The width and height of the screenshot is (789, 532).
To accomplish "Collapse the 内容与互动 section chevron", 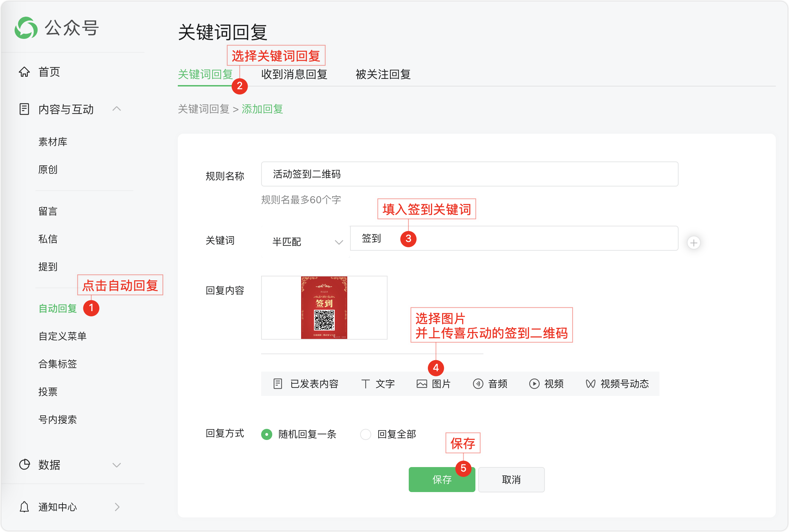I will pyautogui.click(x=117, y=109).
